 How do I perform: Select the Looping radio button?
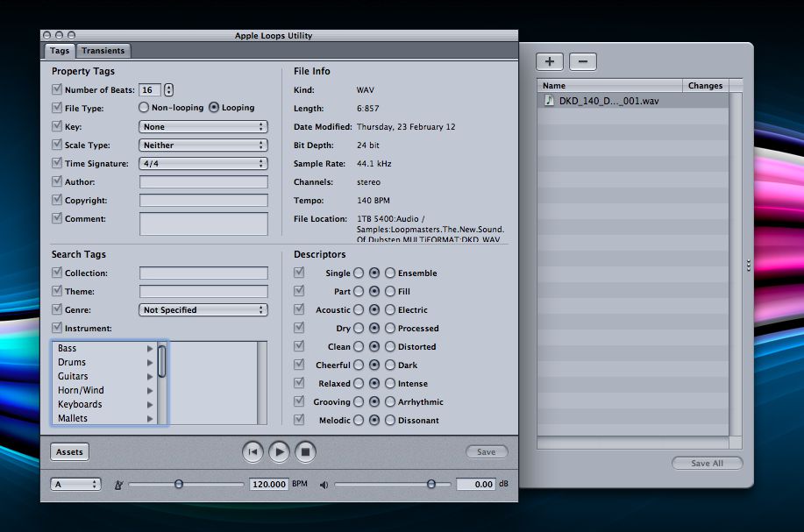(214, 107)
